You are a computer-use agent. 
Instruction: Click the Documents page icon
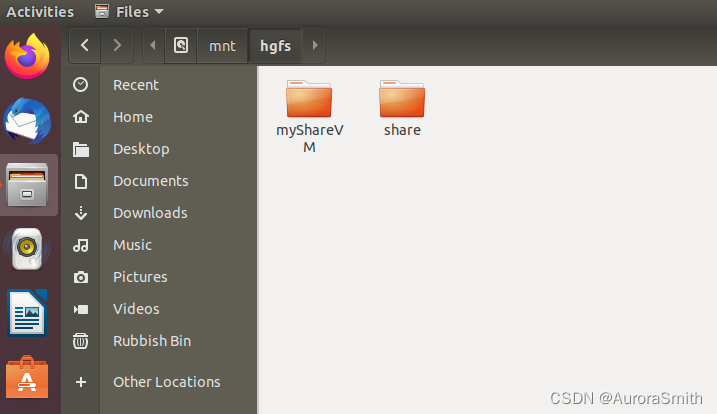click(80, 181)
